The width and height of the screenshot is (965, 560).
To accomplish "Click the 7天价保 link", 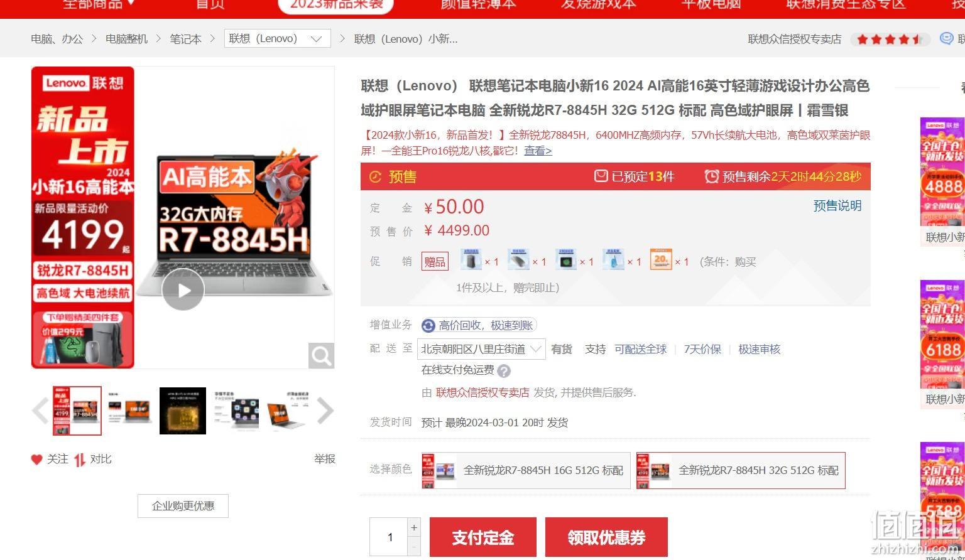I will [702, 349].
